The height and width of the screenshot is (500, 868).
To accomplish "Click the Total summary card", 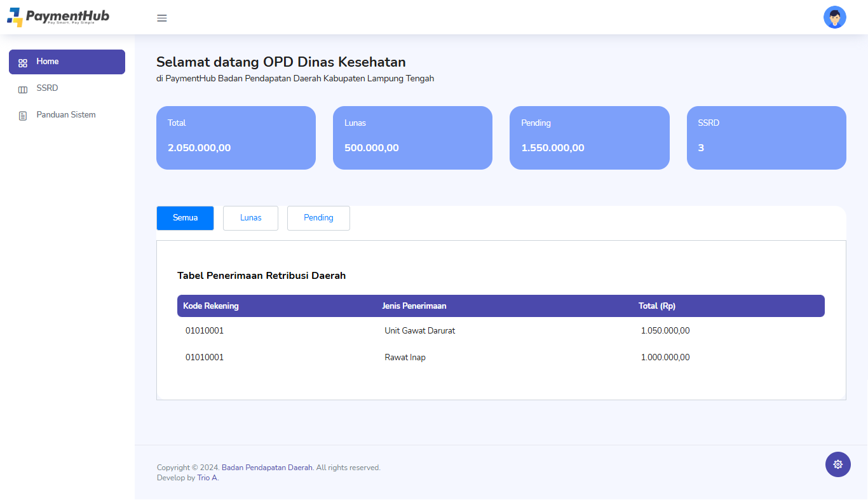I will [236, 138].
